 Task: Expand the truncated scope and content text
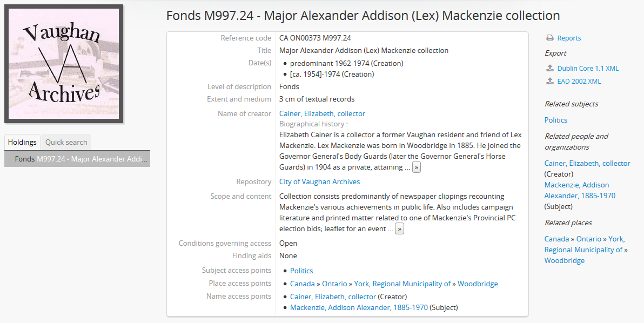tap(399, 229)
